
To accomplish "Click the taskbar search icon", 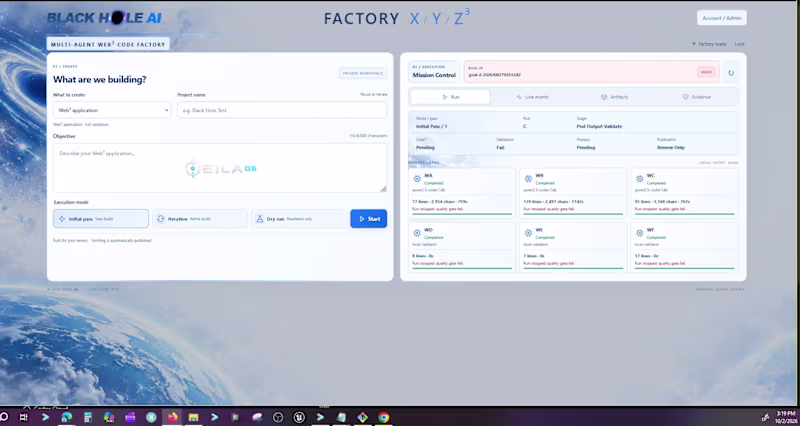I will point(4,417).
